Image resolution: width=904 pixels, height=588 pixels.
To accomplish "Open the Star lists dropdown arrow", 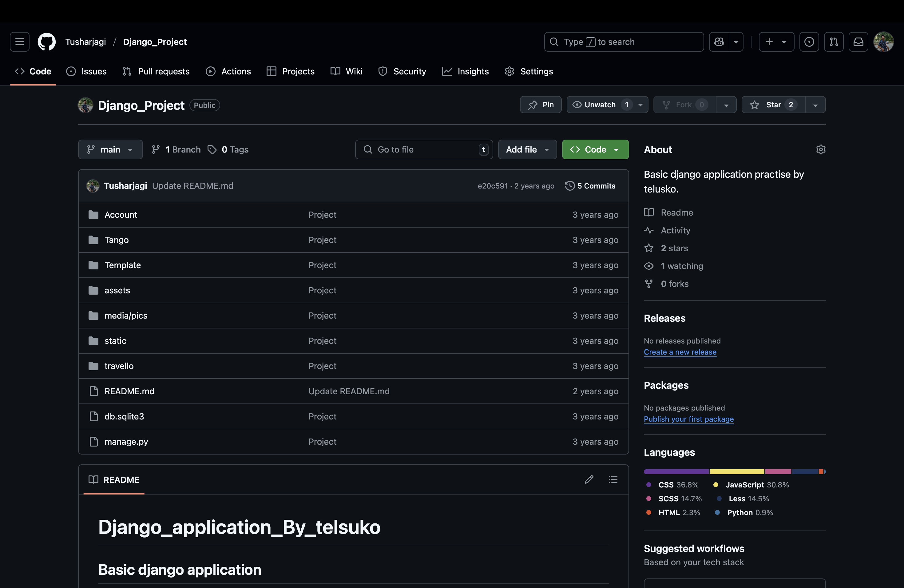I will point(815,105).
